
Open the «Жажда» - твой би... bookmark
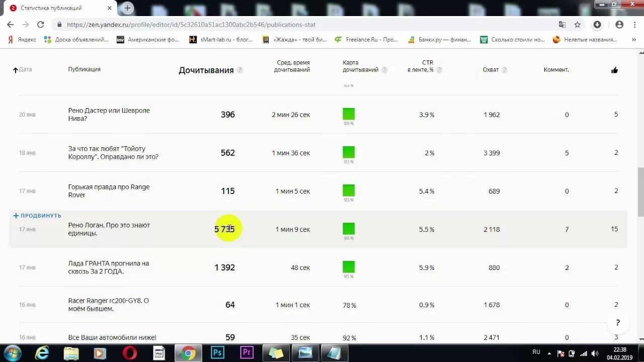click(x=294, y=40)
